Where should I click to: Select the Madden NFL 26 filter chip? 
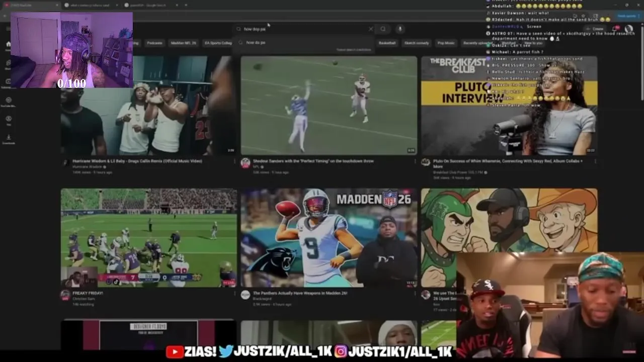tap(184, 43)
